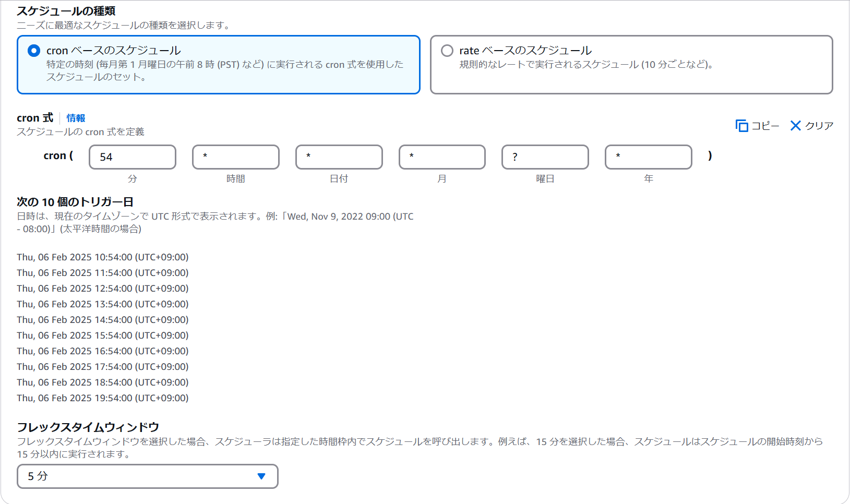Click the rate ベースのスケジュール card
850x504 pixels.
(x=631, y=64)
